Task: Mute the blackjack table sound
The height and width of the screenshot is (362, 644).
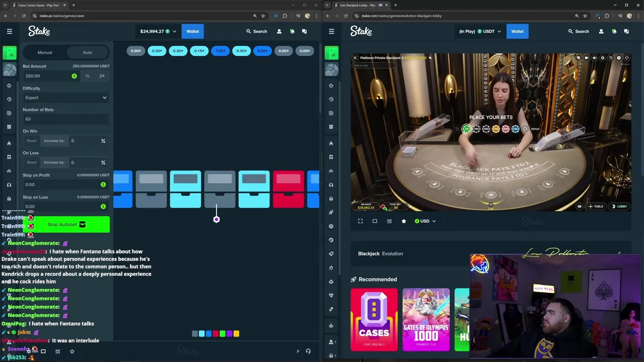Action: coord(595,58)
